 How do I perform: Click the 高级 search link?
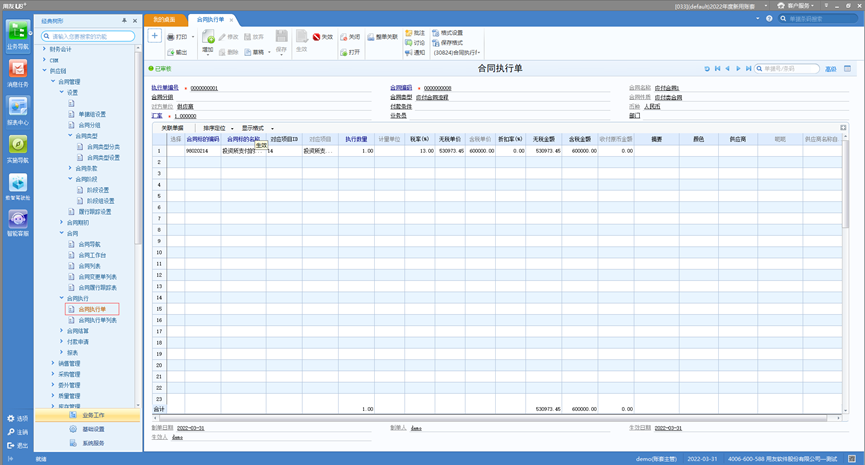[830, 69]
